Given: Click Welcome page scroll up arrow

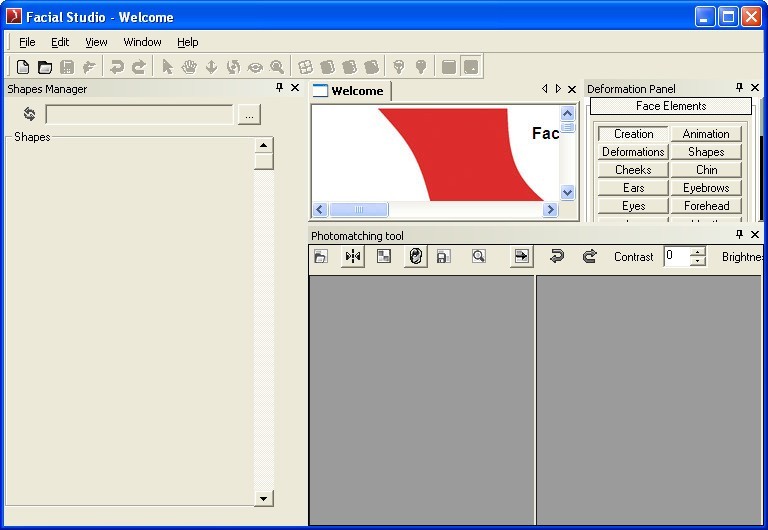Looking at the screenshot, I should point(567,114).
